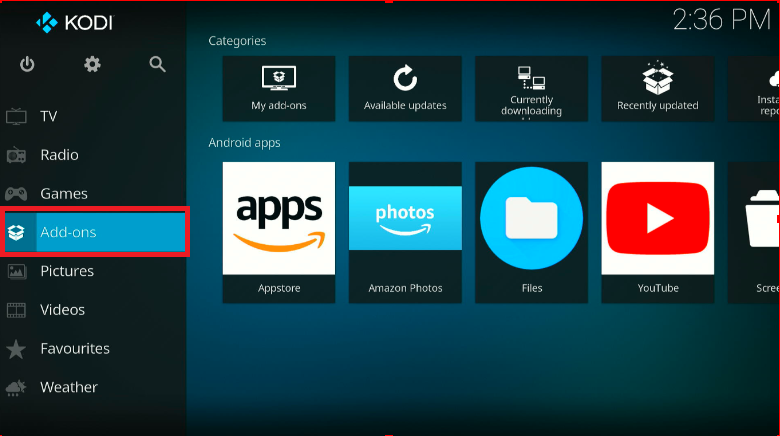780x436 pixels.
Task: Launch Amazon Photos app tile
Action: click(405, 232)
